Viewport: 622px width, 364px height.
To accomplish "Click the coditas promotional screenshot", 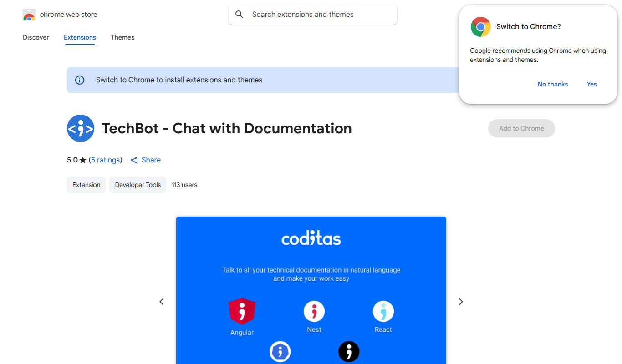I will coord(311,290).
